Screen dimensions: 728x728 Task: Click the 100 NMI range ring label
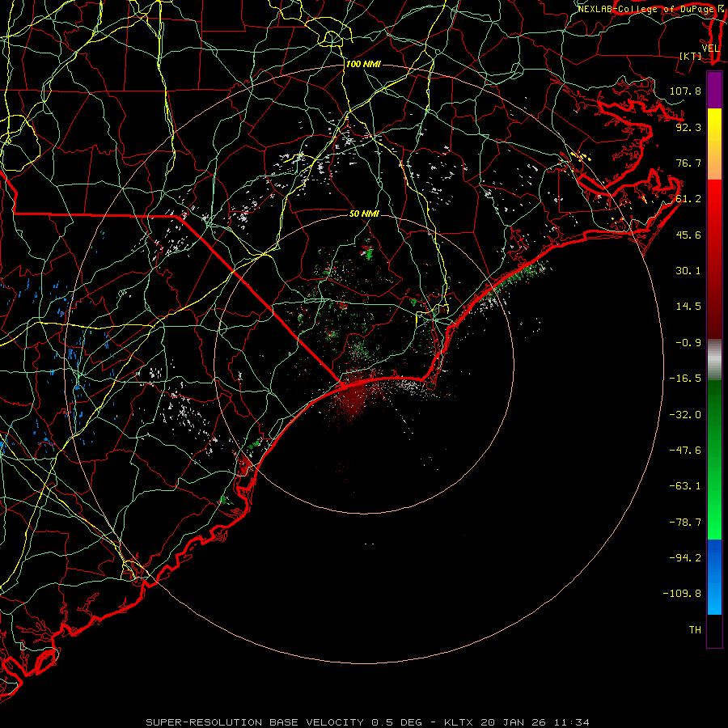[363, 64]
